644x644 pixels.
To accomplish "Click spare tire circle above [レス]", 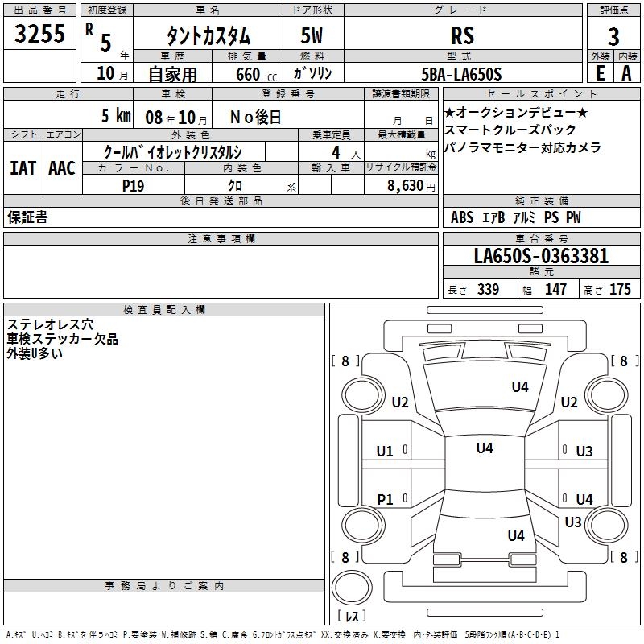I will click(352, 588).
